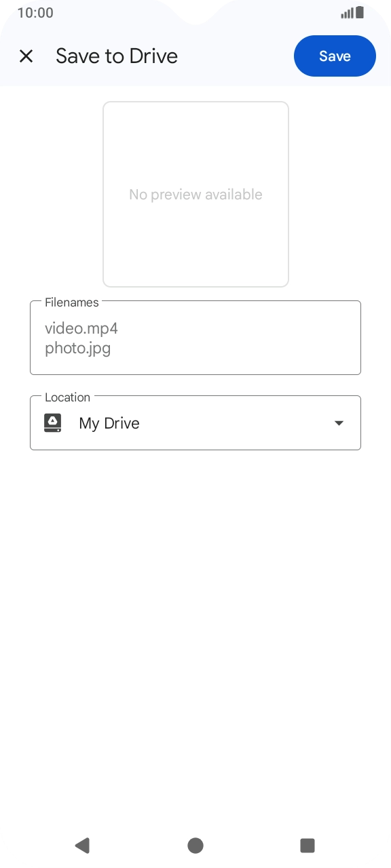This screenshot has width=391, height=868.
Task: Tap the Android home circle icon
Action: 195,845
